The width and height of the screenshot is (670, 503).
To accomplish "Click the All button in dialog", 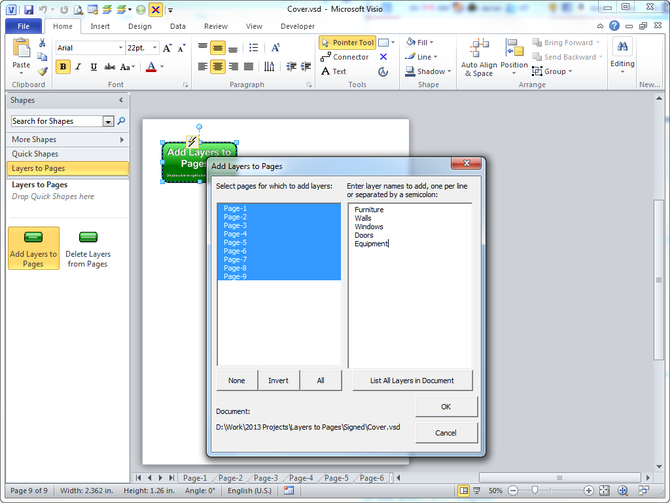I will [320, 380].
